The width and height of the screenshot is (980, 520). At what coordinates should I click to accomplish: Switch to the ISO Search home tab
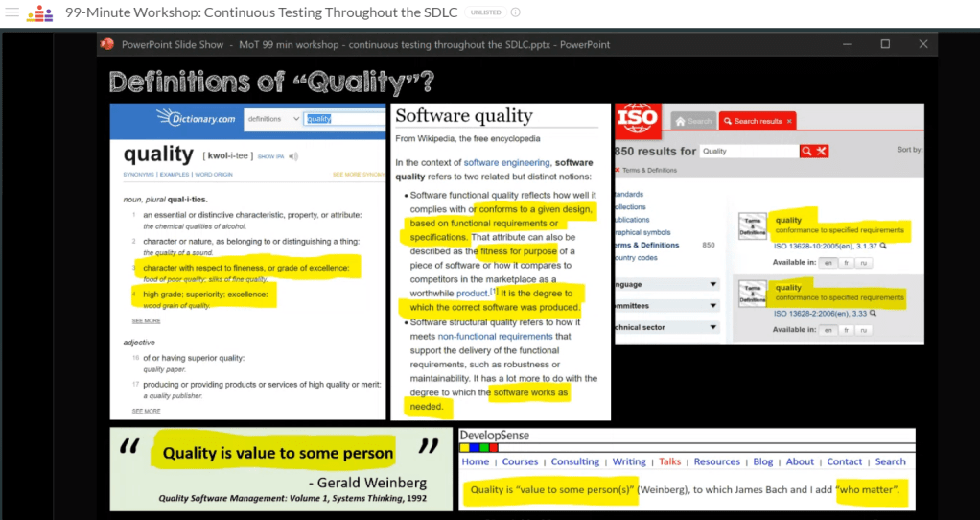(x=693, y=121)
